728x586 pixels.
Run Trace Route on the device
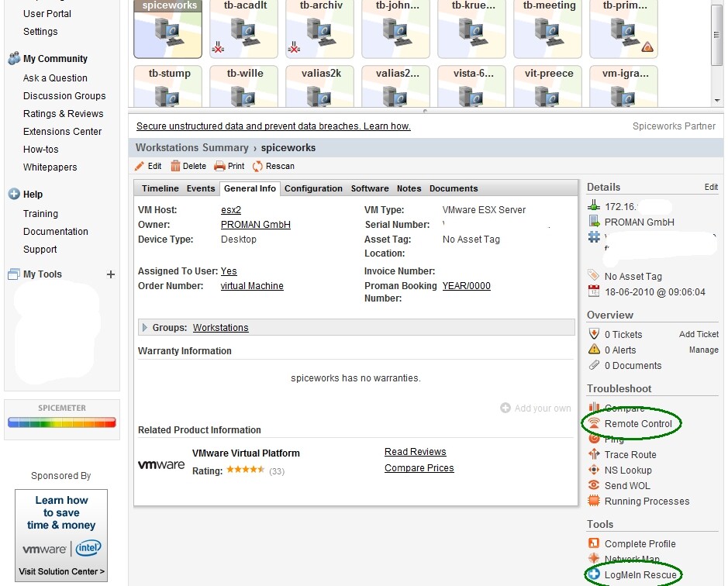[629, 454]
